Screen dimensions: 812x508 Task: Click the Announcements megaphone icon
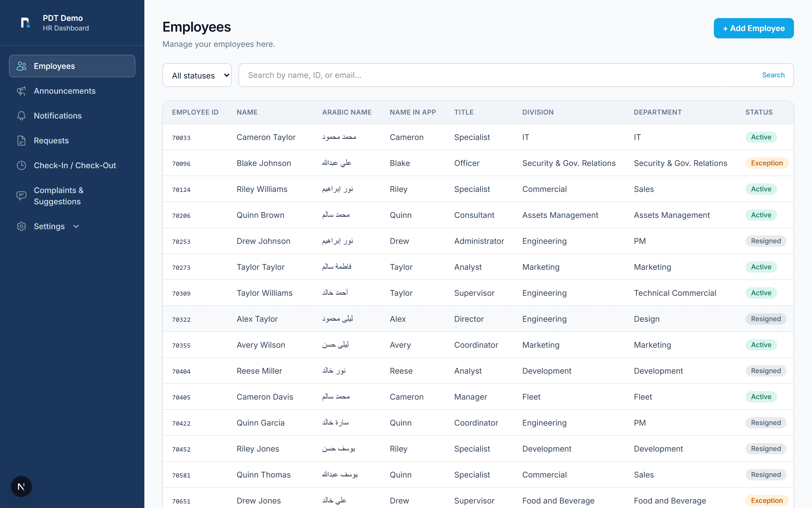(21, 91)
